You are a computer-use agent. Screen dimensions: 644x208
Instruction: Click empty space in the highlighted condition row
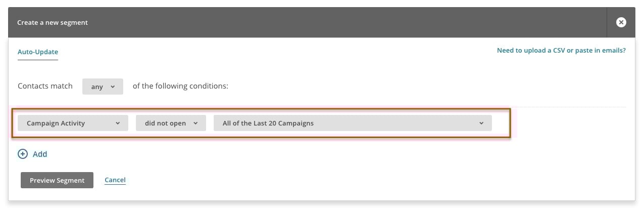click(x=501, y=123)
